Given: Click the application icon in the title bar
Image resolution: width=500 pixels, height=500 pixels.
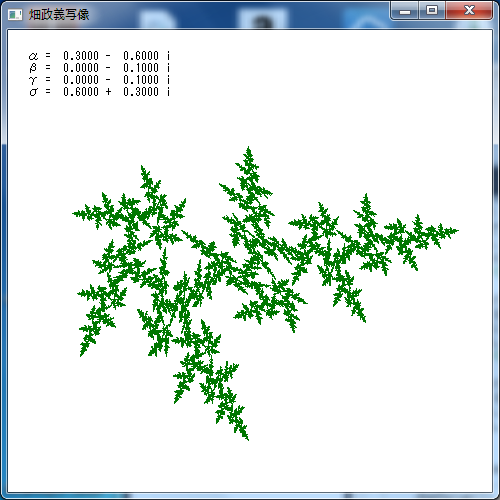Looking at the screenshot, I should point(15,15).
